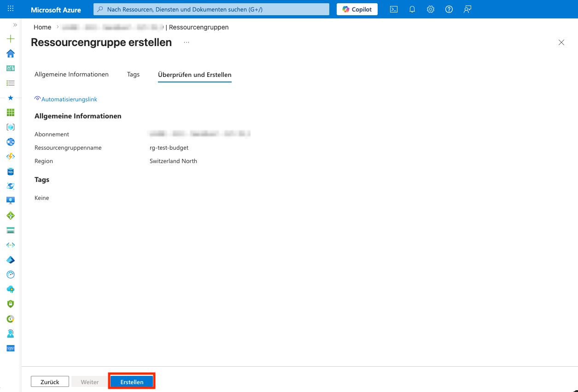The image size is (578, 392).
Task: Switch to the Allgemeine Informationen tab
Action: [71, 75]
